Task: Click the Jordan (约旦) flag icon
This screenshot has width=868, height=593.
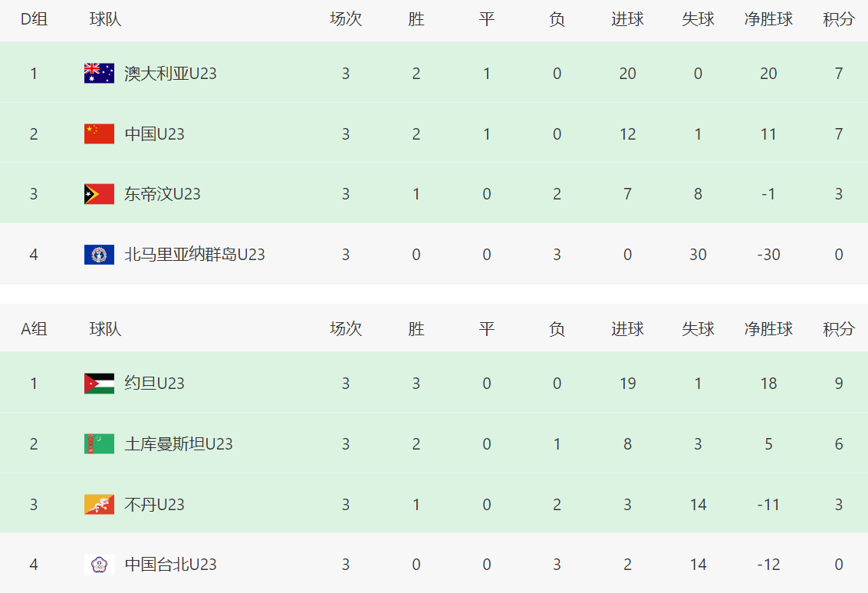Action: tap(99, 384)
